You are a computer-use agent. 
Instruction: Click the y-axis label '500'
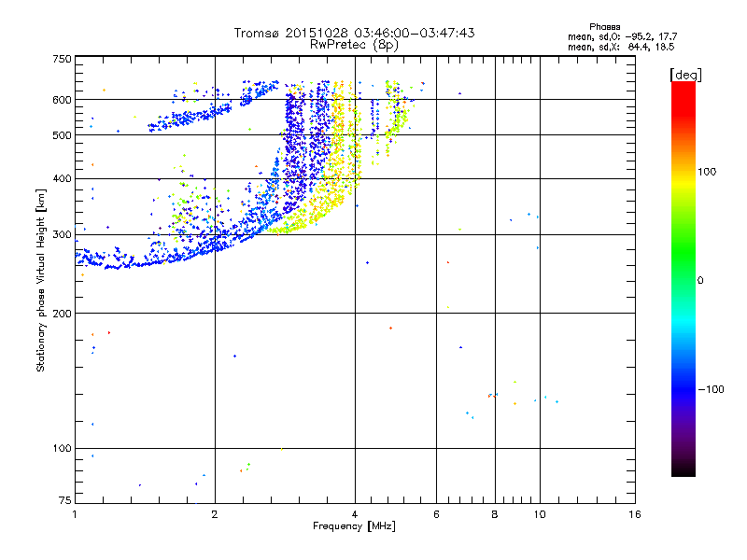(62, 135)
